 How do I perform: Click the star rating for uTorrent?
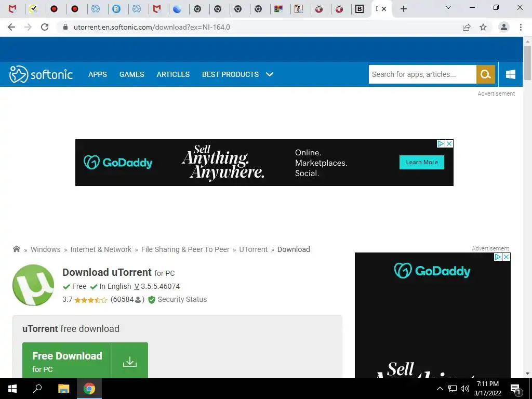click(x=90, y=300)
